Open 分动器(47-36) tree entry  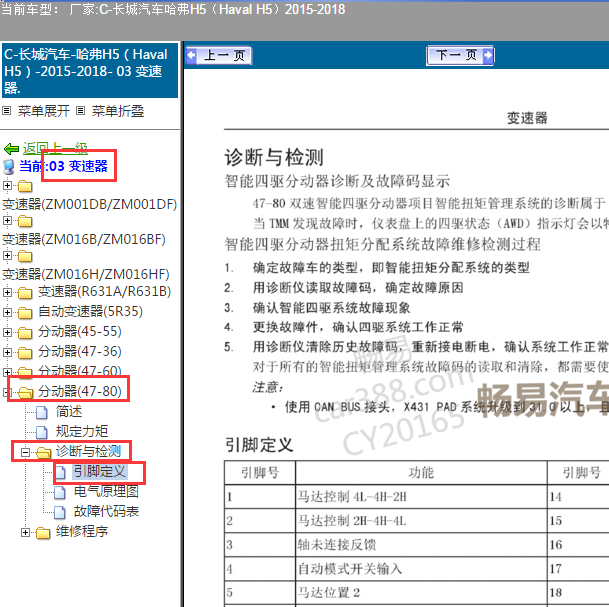[80, 351]
